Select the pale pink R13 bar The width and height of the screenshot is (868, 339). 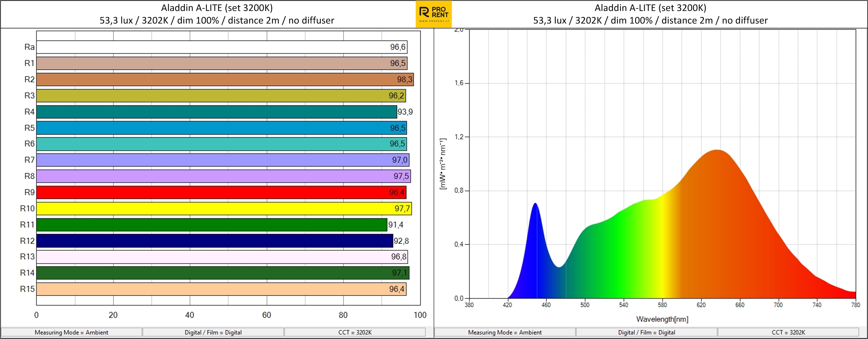[222, 257]
